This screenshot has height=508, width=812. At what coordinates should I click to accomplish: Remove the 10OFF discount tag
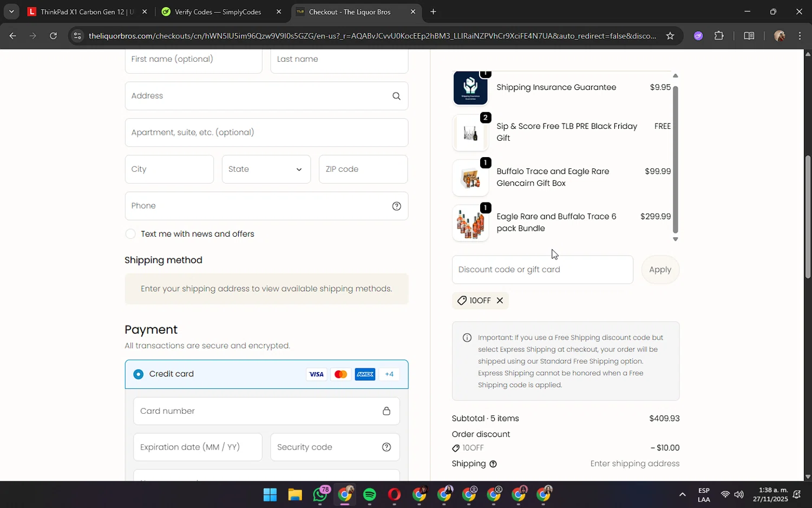point(500,301)
